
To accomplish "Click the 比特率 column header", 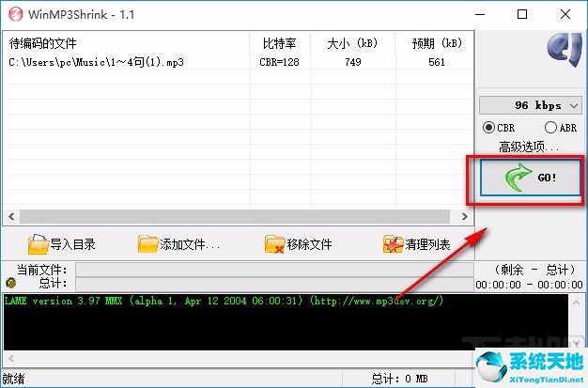I will tap(280, 43).
